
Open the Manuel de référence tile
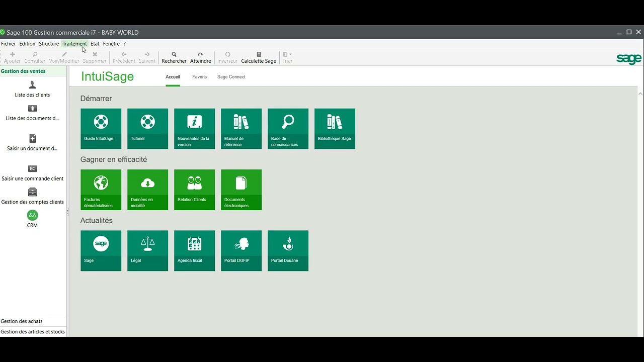[x=241, y=129]
